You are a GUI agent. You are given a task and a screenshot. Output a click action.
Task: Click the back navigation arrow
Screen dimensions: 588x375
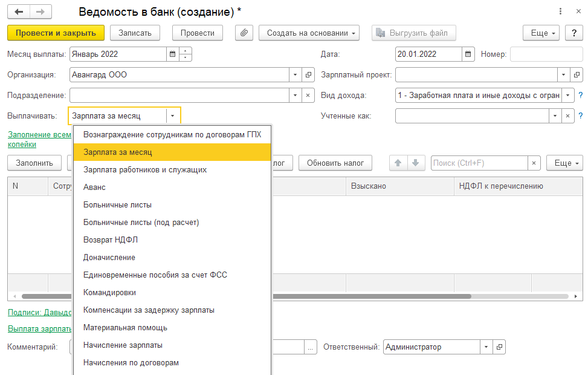click(19, 11)
